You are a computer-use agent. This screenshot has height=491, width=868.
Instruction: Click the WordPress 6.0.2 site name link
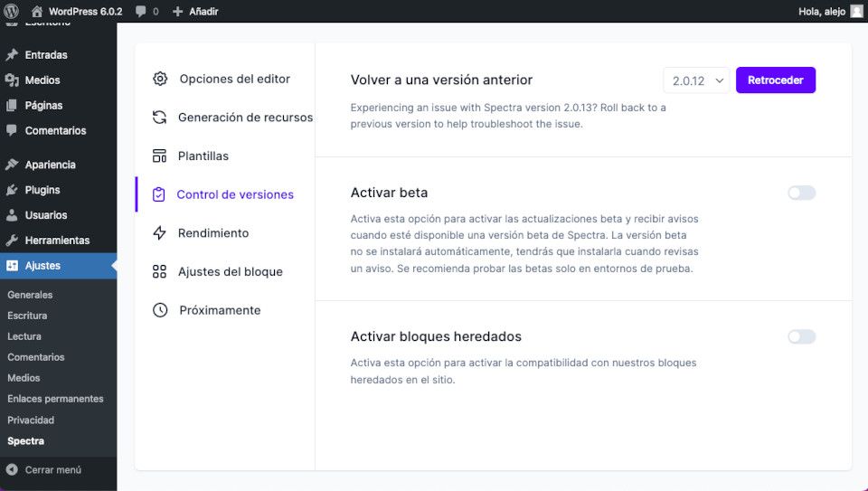click(85, 11)
